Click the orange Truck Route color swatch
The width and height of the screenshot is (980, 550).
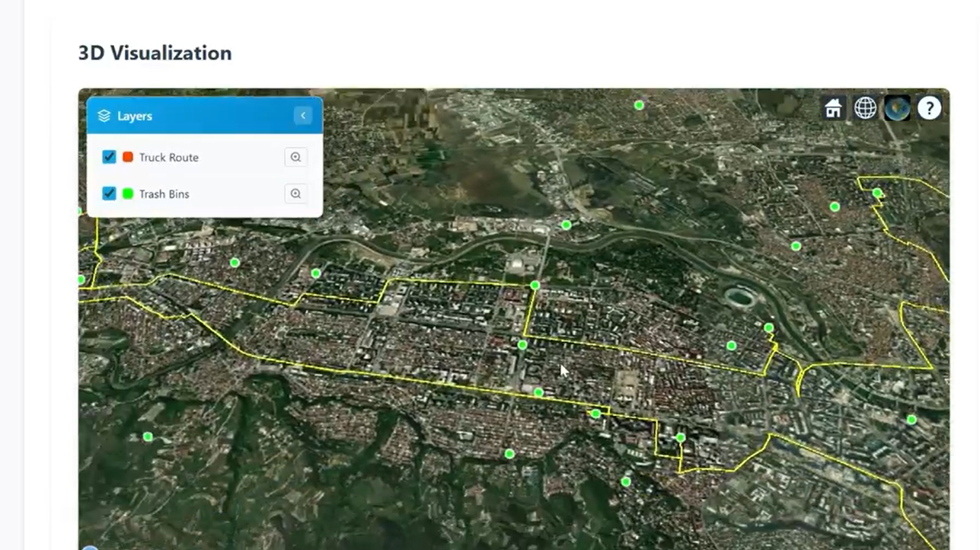click(128, 157)
